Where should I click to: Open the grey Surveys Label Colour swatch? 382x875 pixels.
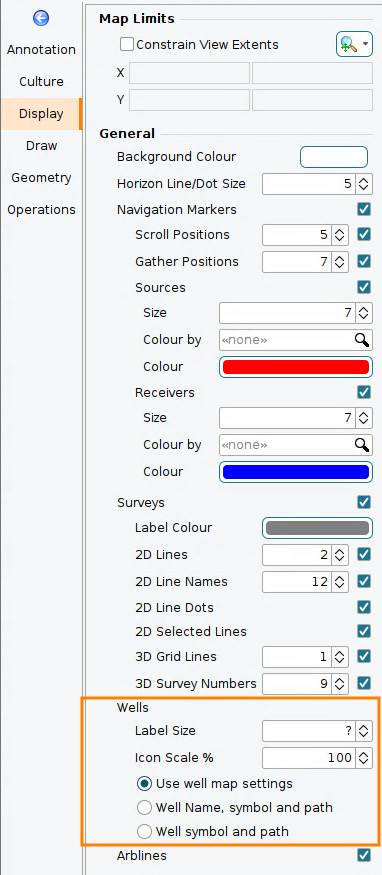click(317, 528)
